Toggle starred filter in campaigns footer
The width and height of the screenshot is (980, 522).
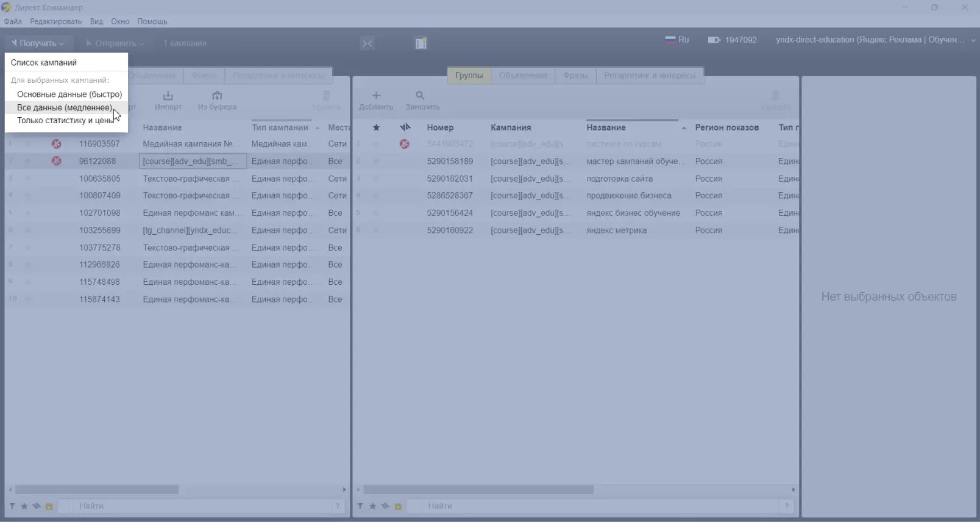point(24,506)
